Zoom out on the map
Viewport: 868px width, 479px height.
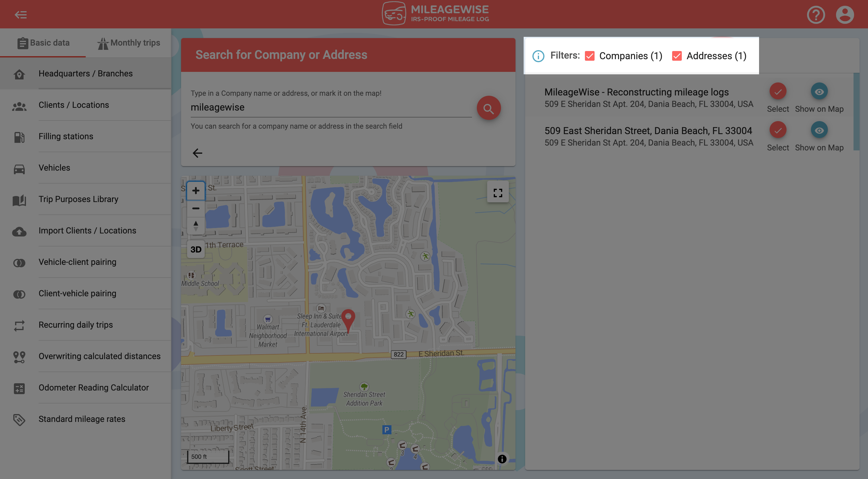pos(196,208)
